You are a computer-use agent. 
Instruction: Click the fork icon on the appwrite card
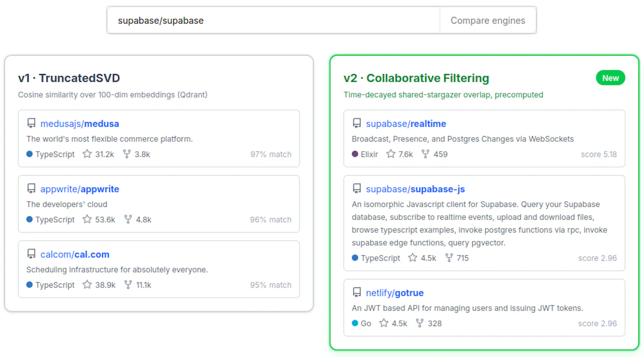[x=128, y=219]
